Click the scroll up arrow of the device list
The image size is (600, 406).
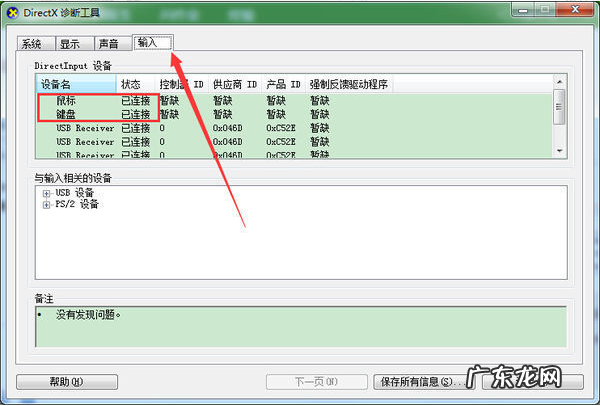(x=559, y=82)
